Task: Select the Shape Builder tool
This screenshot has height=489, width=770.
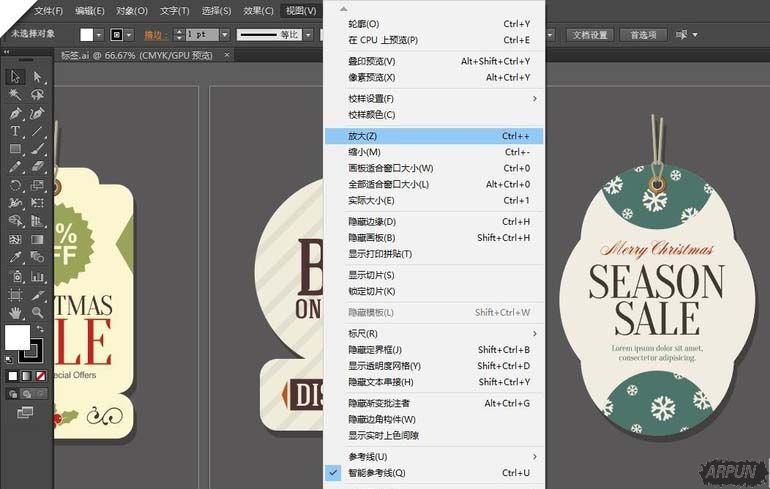Action: coord(15,221)
